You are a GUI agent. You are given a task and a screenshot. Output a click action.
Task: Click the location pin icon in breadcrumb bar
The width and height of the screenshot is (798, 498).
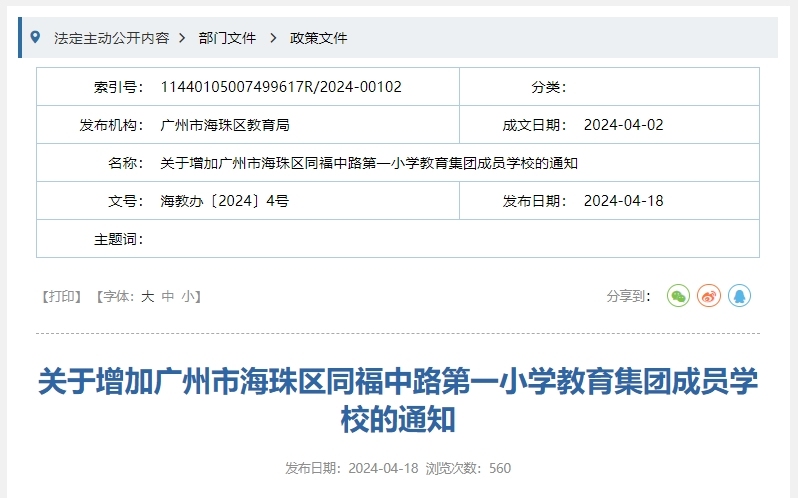click(x=36, y=37)
